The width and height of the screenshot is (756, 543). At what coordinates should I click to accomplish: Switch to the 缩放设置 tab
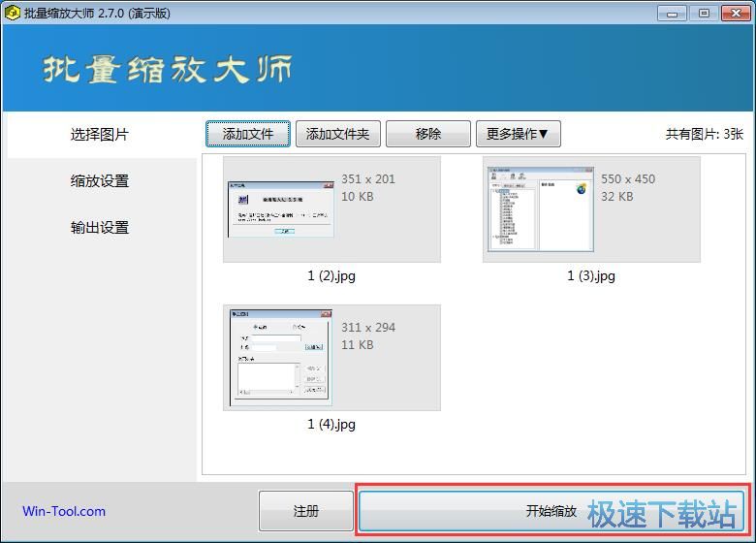click(100, 181)
